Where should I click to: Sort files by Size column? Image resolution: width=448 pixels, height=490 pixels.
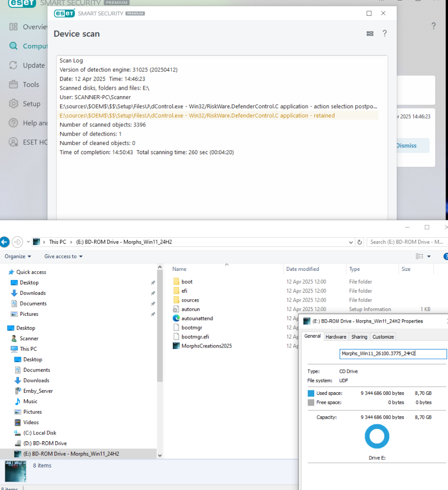[406, 269]
